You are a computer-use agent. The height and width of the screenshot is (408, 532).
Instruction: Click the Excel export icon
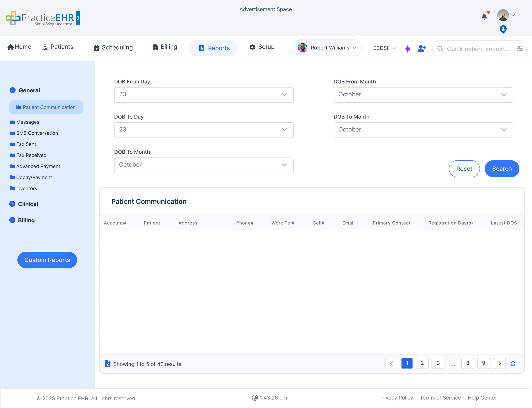click(x=108, y=364)
